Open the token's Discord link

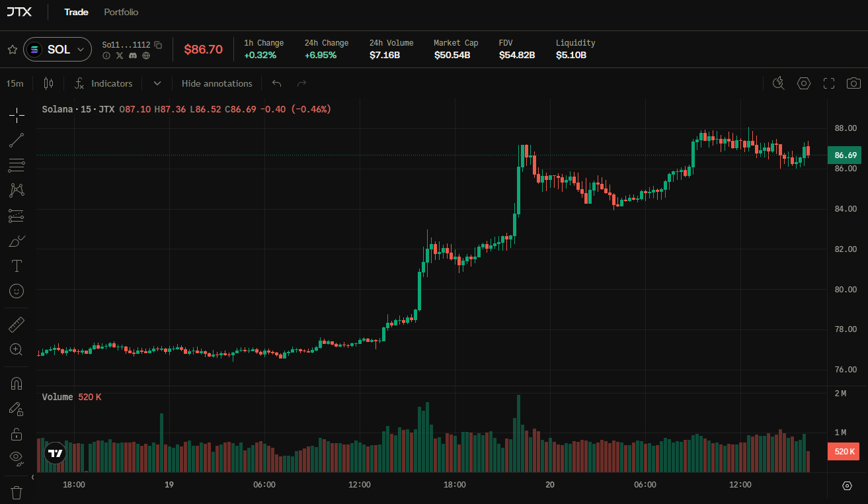pyautogui.click(x=133, y=56)
